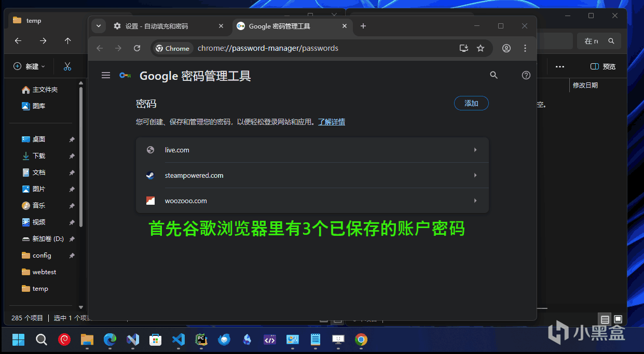Open the 了解详情 link
Viewport: 644px width, 354px height.
332,121
